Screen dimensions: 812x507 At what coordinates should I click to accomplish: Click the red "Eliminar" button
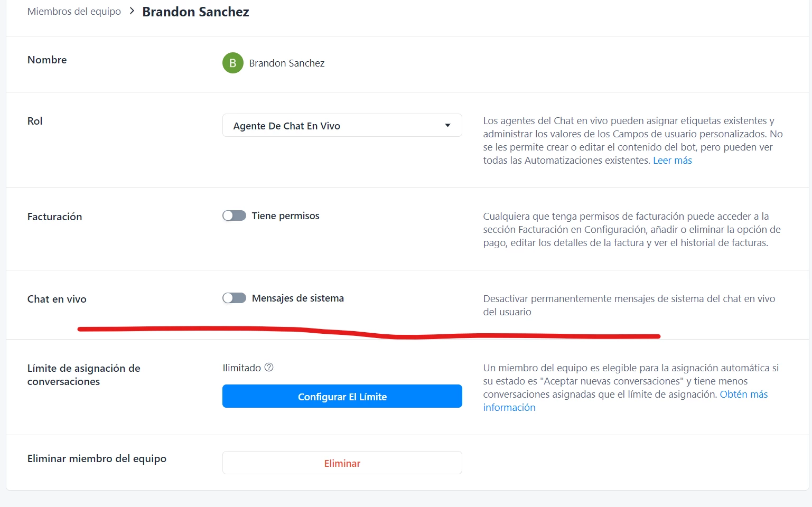(x=342, y=463)
